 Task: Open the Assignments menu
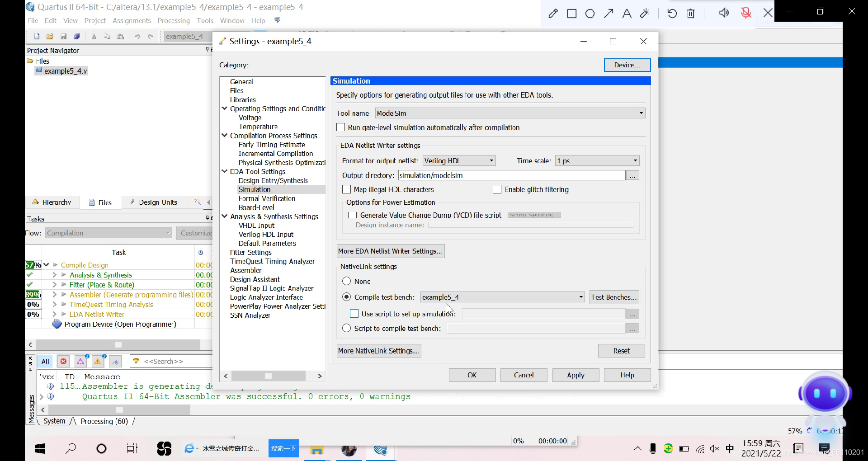point(132,20)
